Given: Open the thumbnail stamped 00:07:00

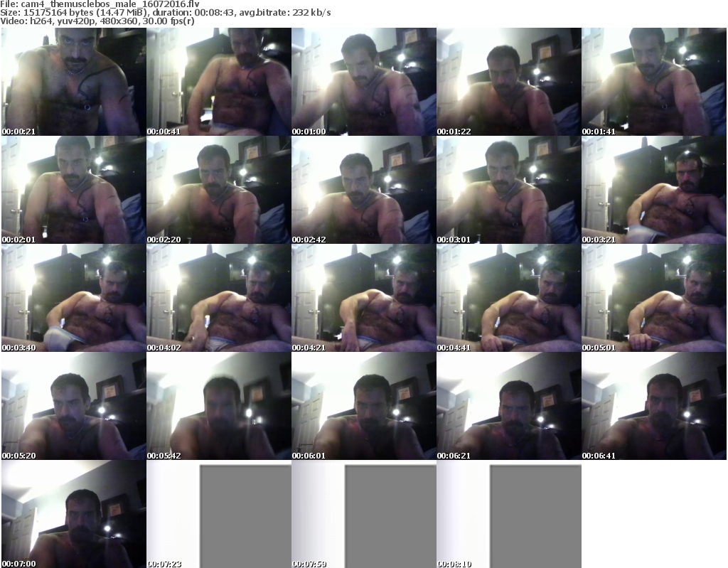Looking at the screenshot, I should coord(74,514).
